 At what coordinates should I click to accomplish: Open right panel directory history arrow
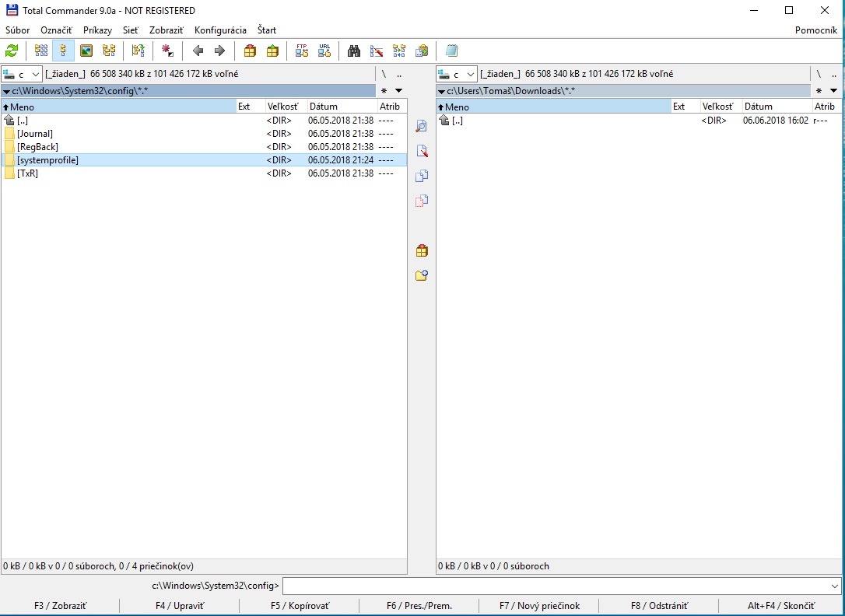[x=833, y=90]
